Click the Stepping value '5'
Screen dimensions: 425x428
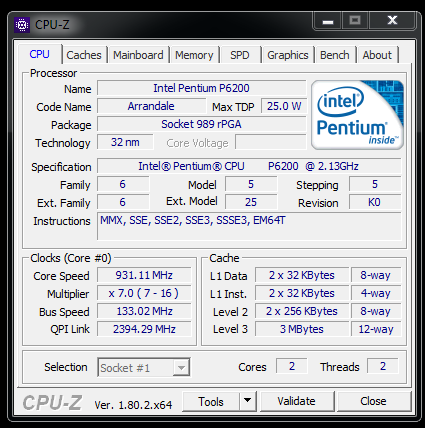coord(375,184)
